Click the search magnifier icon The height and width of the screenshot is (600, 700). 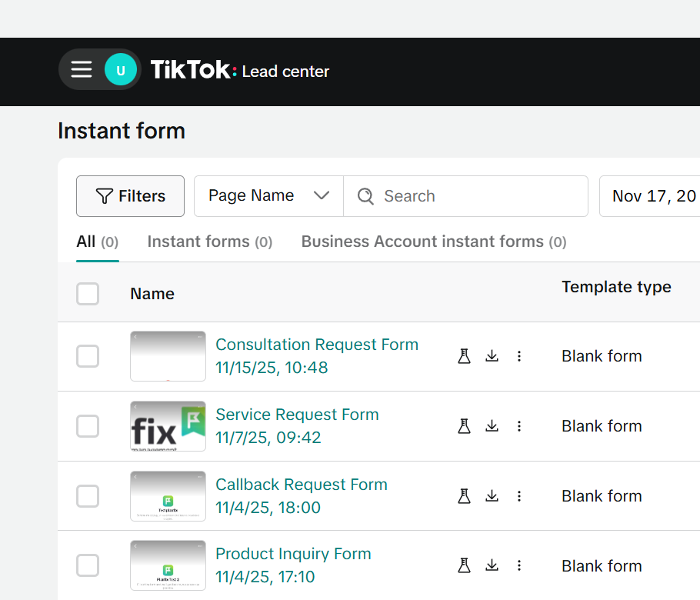(x=365, y=196)
